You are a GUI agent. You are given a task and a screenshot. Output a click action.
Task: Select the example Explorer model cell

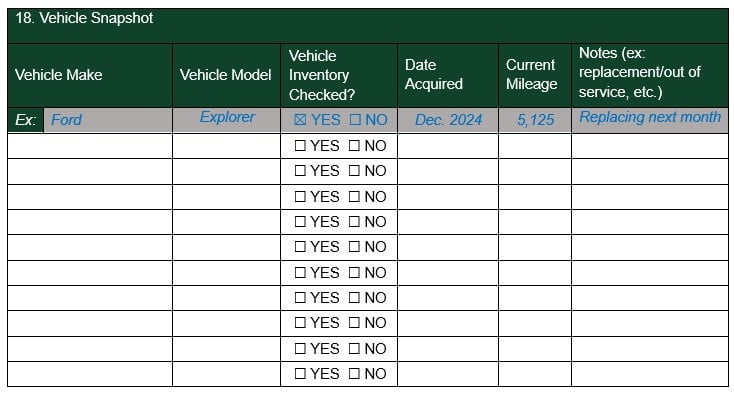(227, 120)
